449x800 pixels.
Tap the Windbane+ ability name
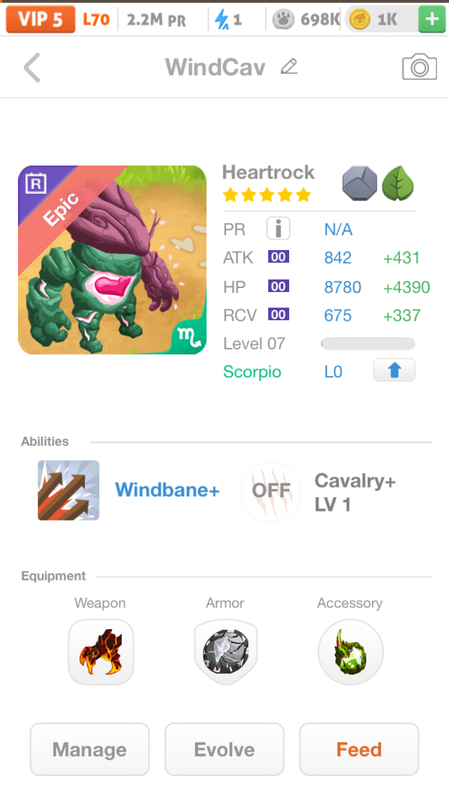tap(167, 490)
